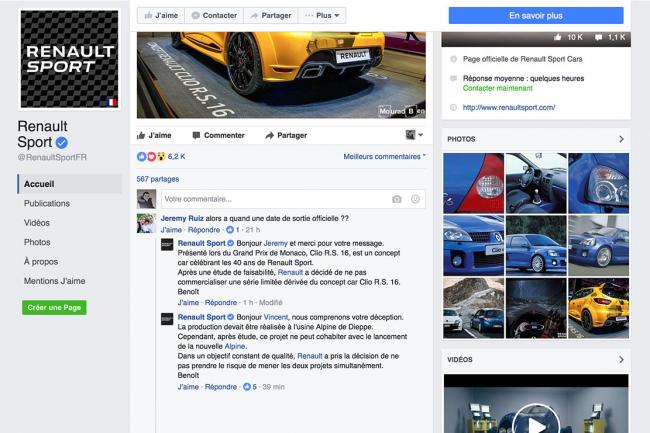Click the 5 likes icon on second reply
650x433 pixels.
click(x=247, y=387)
